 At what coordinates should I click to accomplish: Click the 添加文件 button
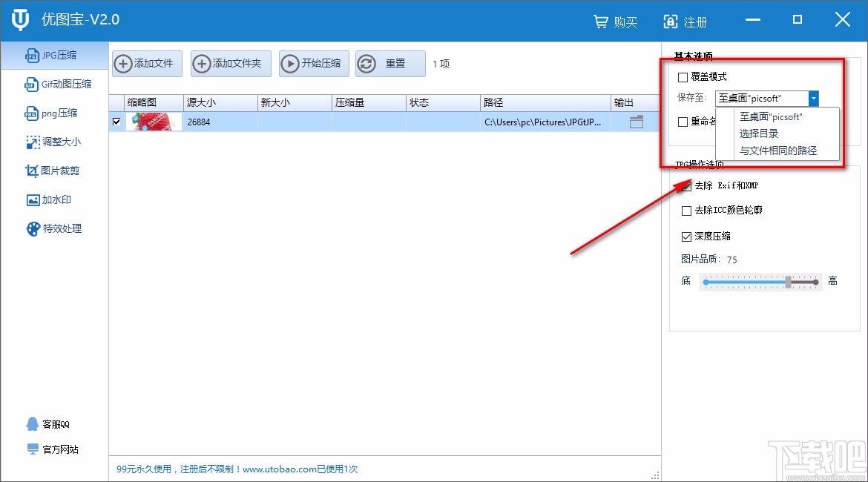pos(147,64)
